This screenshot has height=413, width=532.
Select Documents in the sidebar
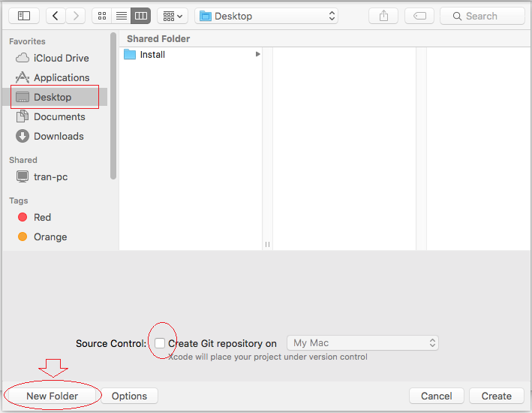tap(54, 117)
